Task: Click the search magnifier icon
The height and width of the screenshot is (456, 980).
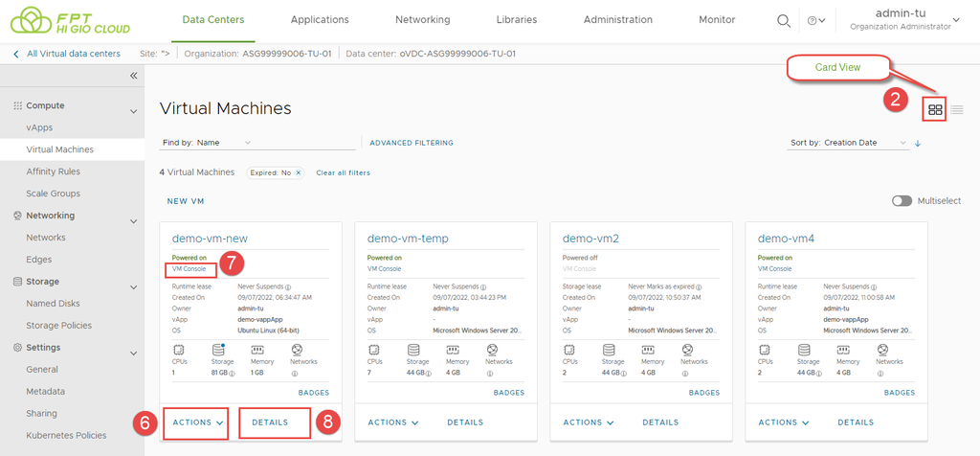Action: click(x=783, y=20)
